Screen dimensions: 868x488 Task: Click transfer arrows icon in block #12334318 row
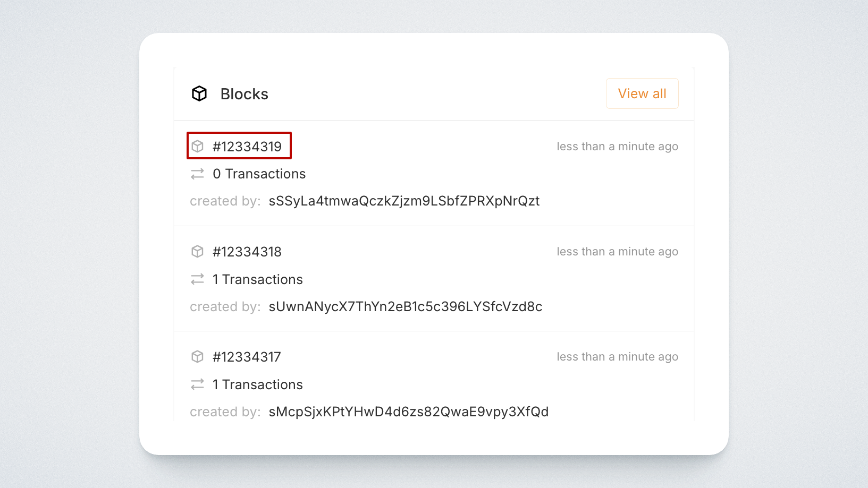point(198,279)
